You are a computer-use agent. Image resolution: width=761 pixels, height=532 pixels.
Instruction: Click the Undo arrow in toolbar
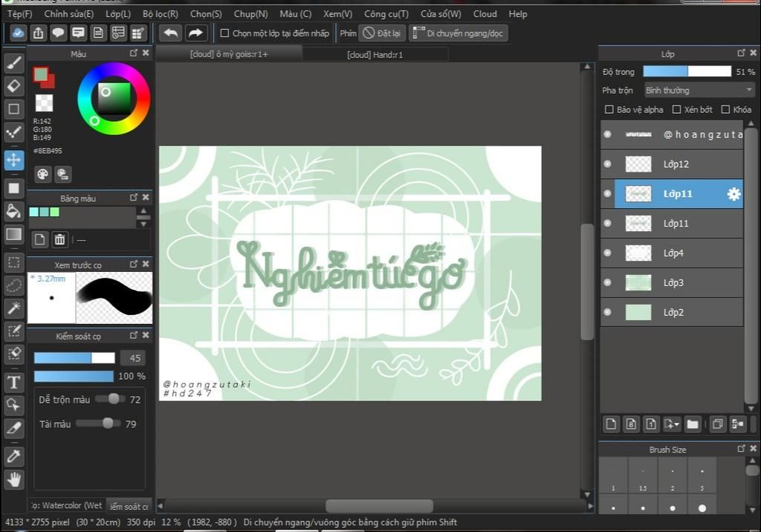[x=171, y=33]
